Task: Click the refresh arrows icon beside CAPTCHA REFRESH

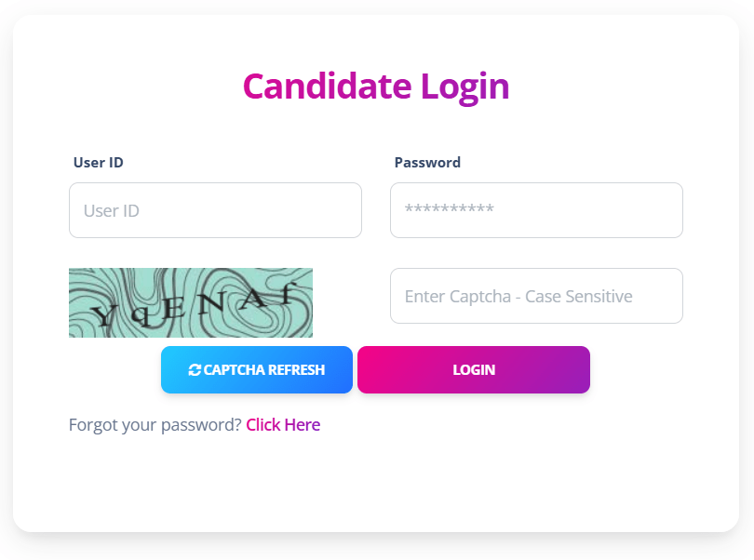Action: (x=195, y=369)
